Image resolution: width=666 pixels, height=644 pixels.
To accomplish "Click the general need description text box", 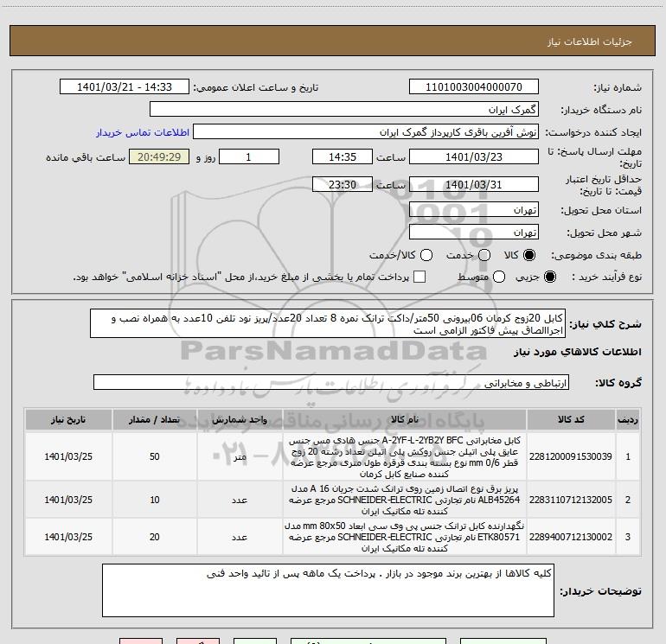I will (x=328, y=324).
